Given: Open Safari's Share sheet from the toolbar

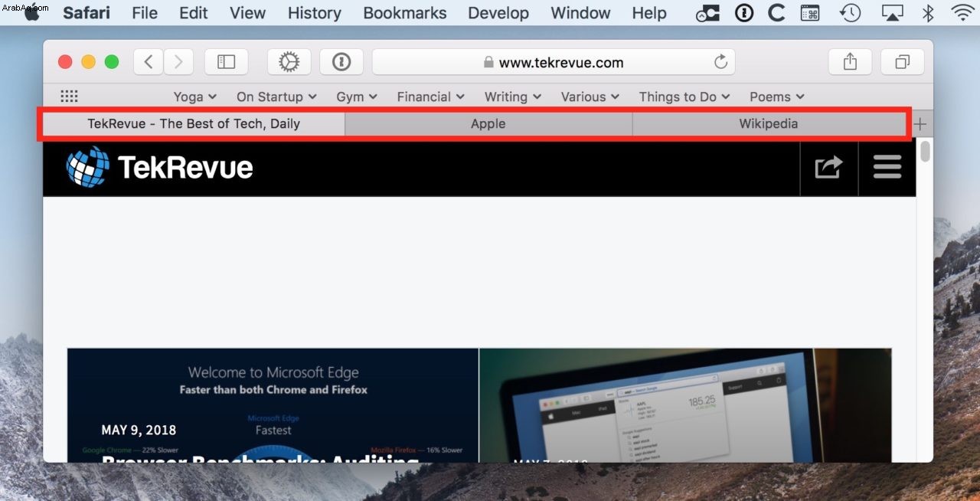Looking at the screenshot, I should pyautogui.click(x=850, y=62).
